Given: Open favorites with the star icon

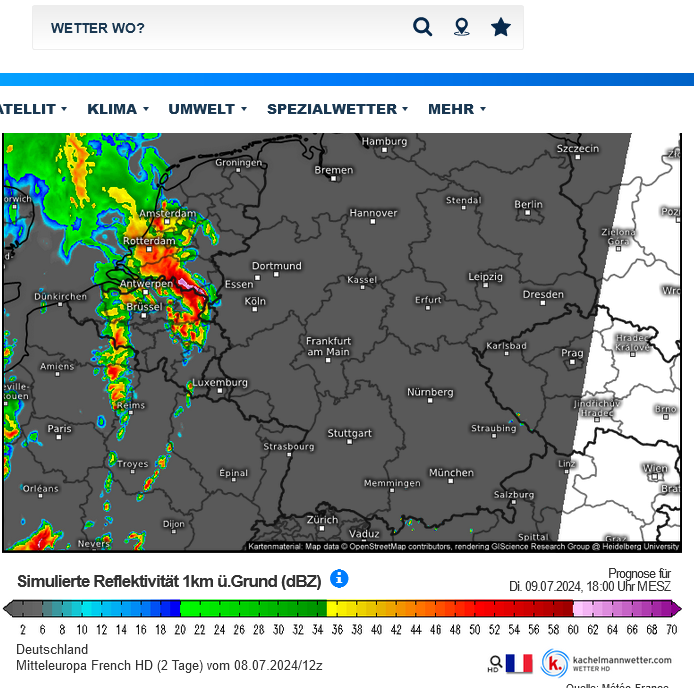Looking at the screenshot, I should 501,27.
